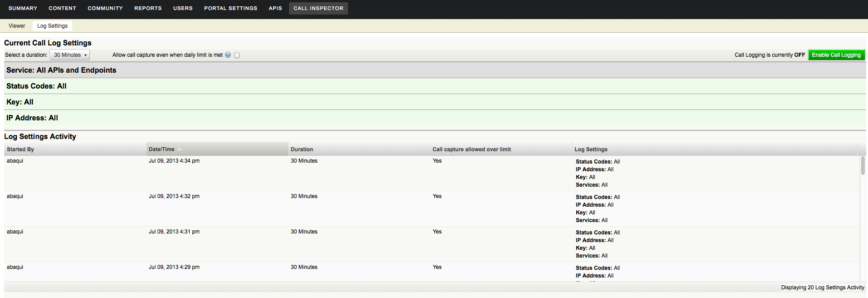868x298 pixels.
Task: Click the Current Call Log Settings heading
Action: pyautogui.click(x=48, y=43)
